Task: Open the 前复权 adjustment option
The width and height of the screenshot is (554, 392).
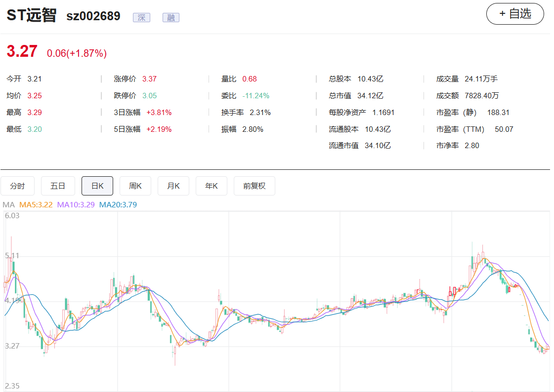Action: click(254, 186)
